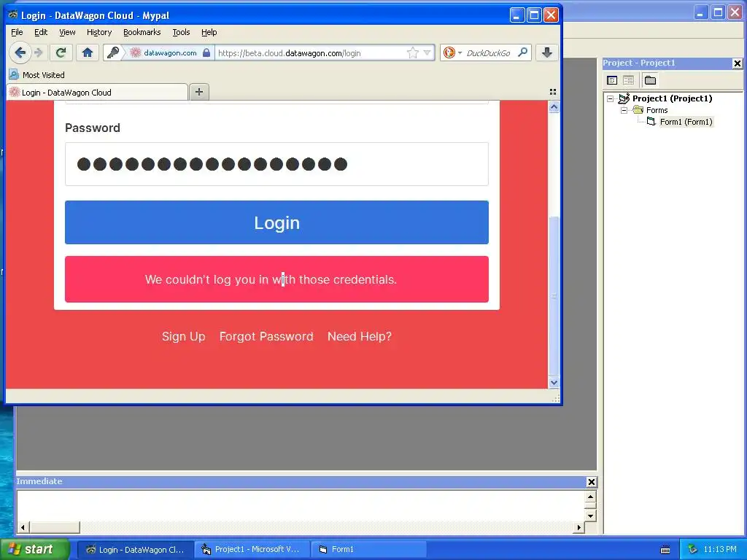The width and height of the screenshot is (747, 560).
Task: Collapse the Project1 (Project1) tree node
Action: pos(611,98)
